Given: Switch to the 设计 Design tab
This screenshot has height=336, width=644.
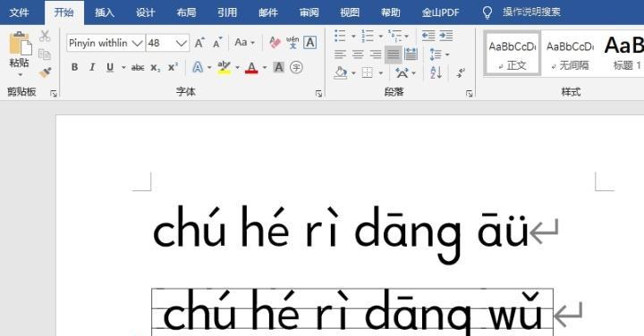Looking at the screenshot, I should (x=146, y=13).
